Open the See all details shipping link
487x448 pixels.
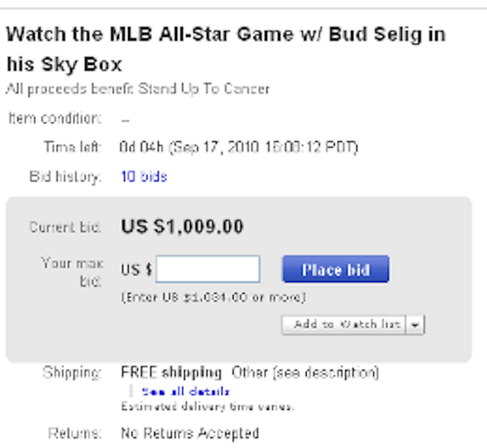[186, 392]
